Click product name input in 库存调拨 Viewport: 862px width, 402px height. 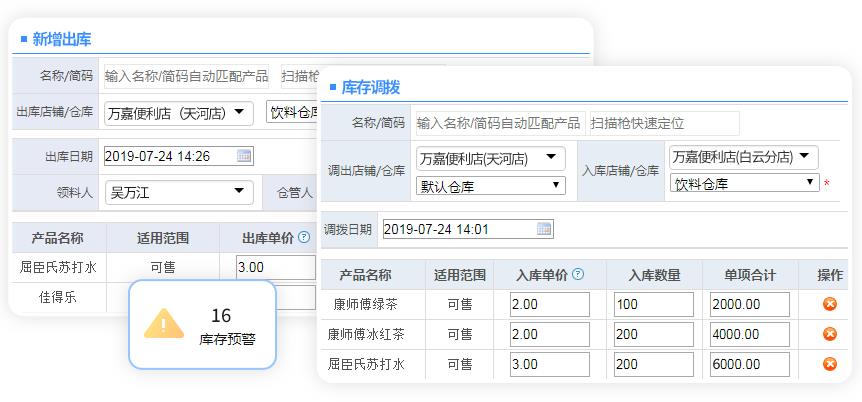[501, 123]
